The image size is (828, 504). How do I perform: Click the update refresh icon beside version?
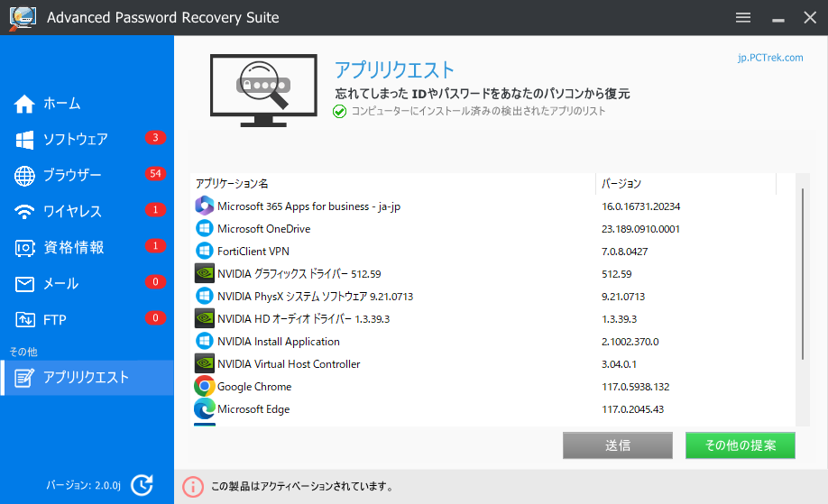pos(142,485)
